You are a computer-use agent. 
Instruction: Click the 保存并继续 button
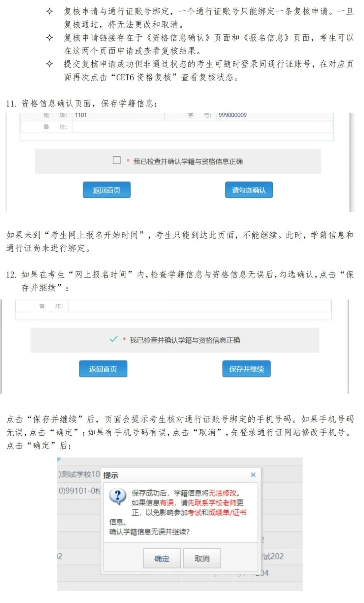pos(246,369)
